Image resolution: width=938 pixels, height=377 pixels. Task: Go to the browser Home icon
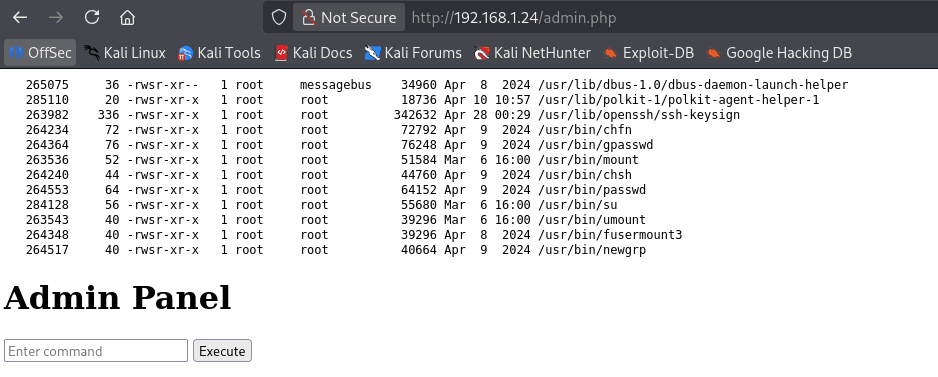pos(127,17)
